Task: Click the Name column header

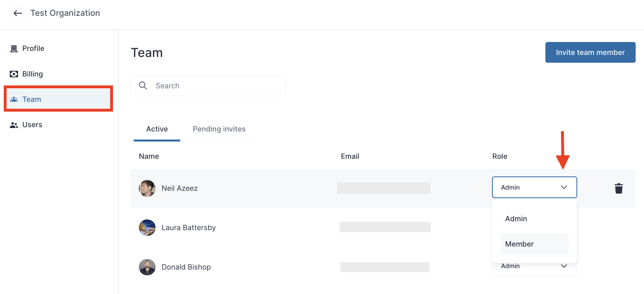Action: [149, 156]
